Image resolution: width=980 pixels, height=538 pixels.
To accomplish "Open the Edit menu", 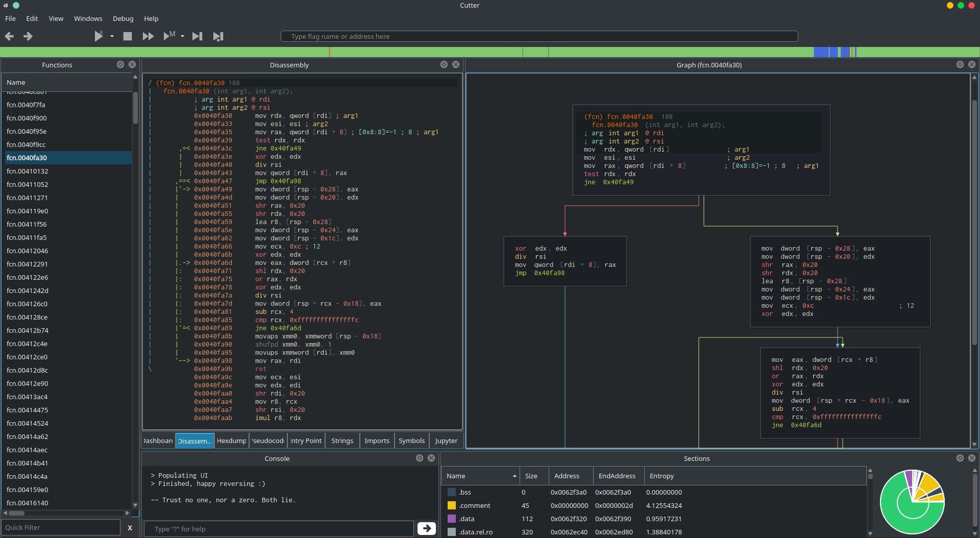I will [x=32, y=18].
